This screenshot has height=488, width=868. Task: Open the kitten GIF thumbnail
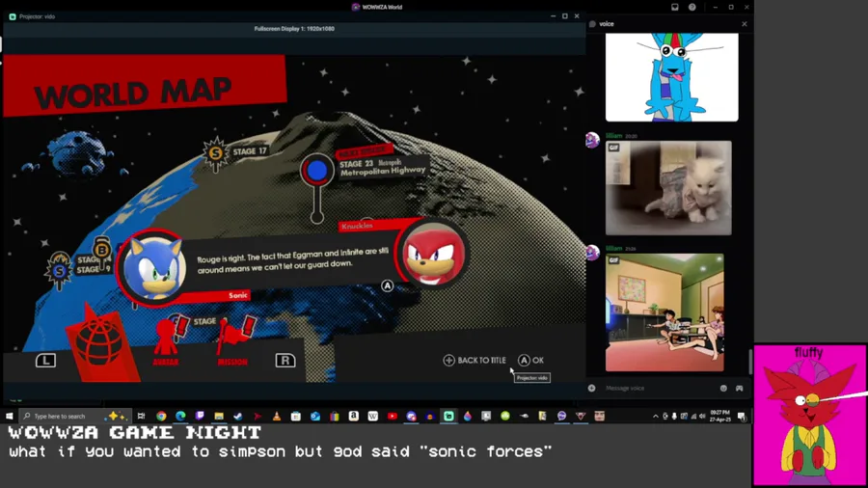[668, 188]
